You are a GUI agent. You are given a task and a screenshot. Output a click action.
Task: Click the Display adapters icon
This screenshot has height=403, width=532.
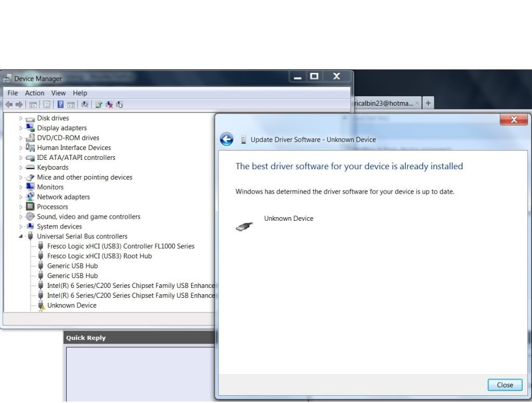point(30,128)
